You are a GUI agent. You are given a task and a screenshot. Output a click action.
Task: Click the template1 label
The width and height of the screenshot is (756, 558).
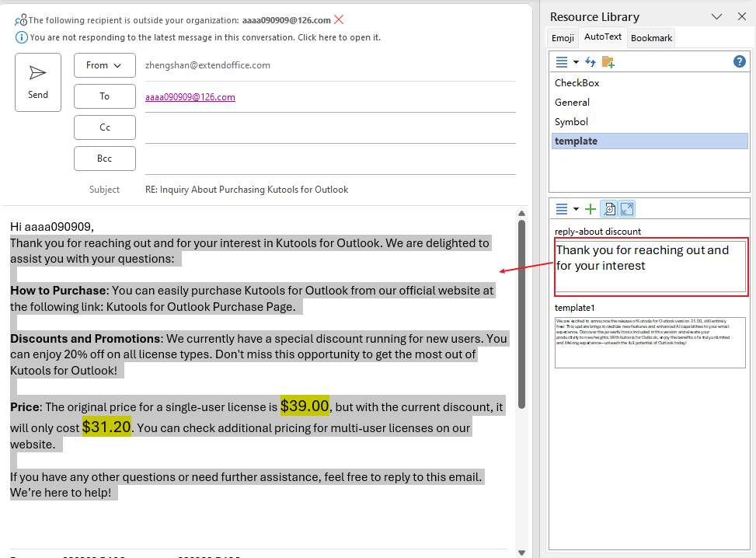coord(575,308)
